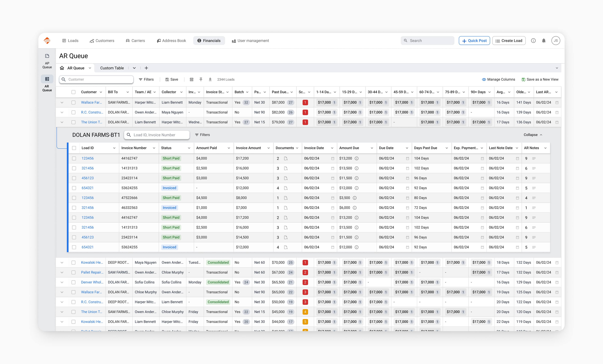Viewport: 603px width, 364px height.
Task: Open calendar icon in Kowalski He... DEEP ROOT row
Action: click(x=557, y=263)
